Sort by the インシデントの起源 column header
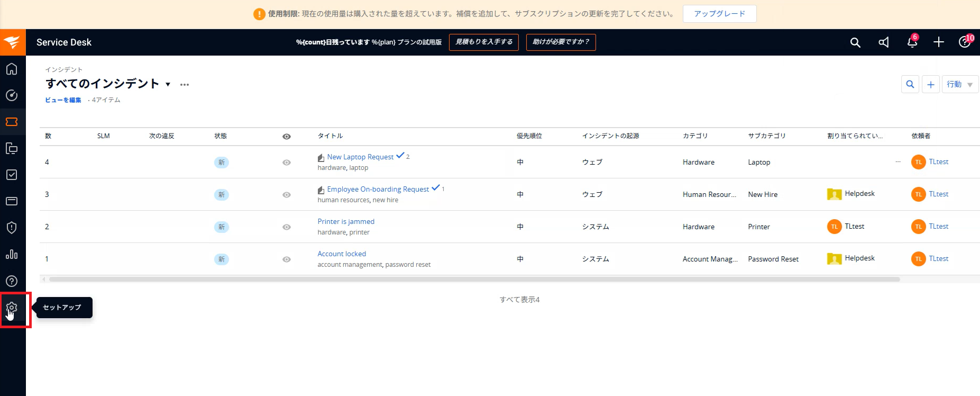Image resolution: width=980 pixels, height=396 pixels. (611, 136)
